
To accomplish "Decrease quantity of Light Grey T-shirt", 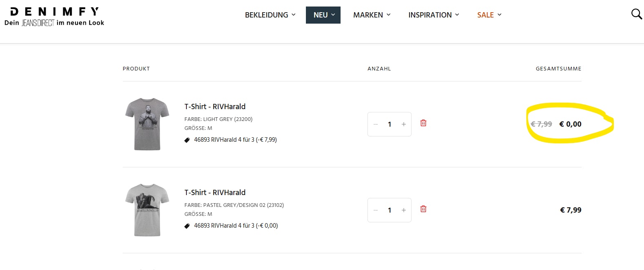I will (376, 124).
